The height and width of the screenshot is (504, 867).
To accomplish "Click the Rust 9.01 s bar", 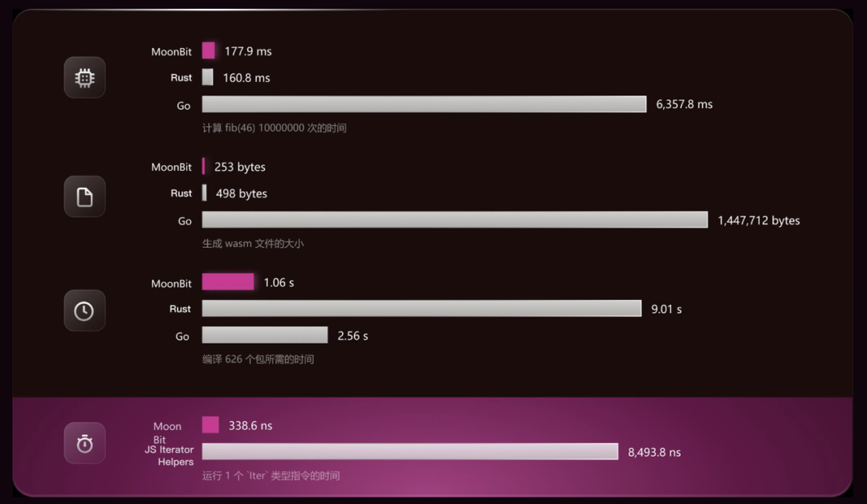I will (422, 308).
